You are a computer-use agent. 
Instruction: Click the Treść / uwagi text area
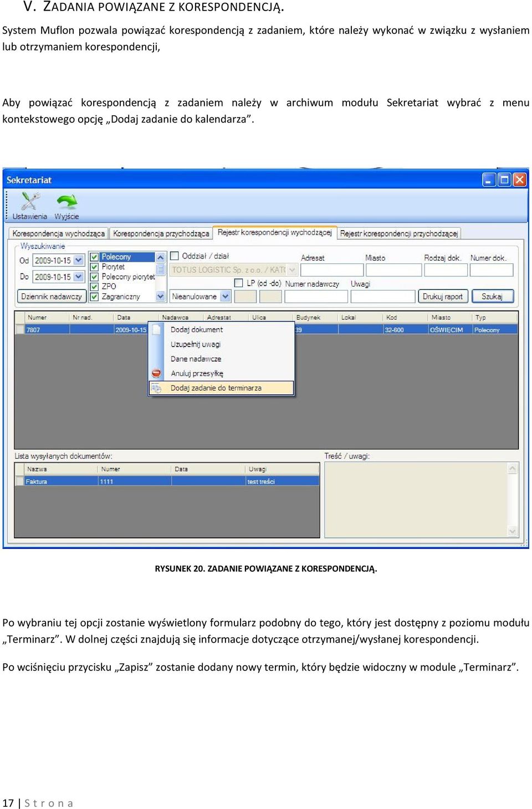coord(416,500)
